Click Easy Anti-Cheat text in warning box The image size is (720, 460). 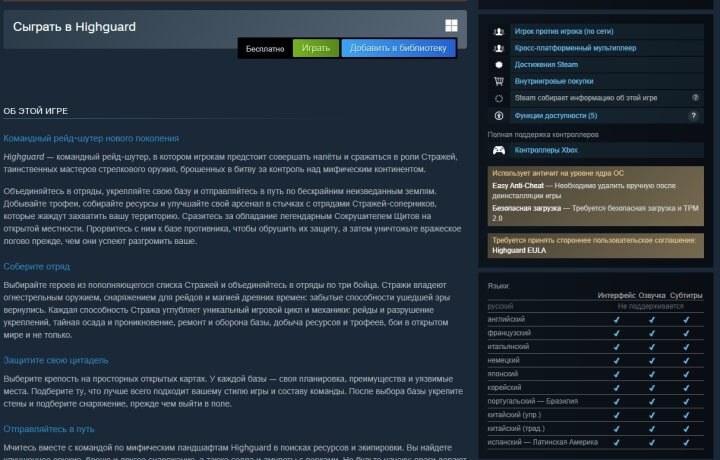[x=518, y=185]
